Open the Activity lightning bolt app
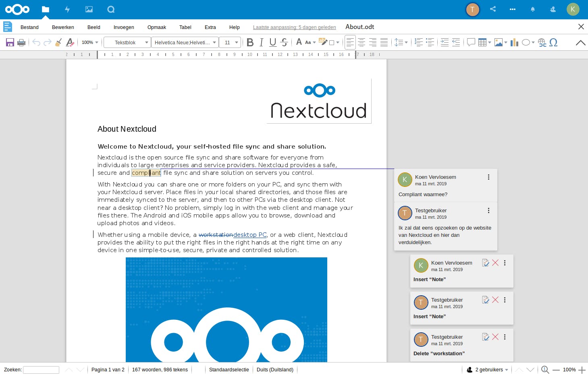 (67, 9)
